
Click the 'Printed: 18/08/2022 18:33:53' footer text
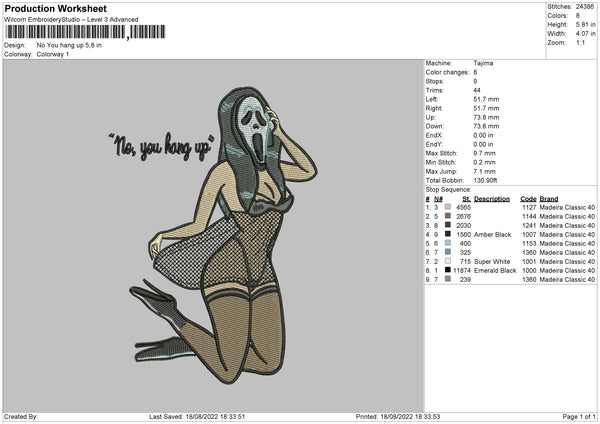pyautogui.click(x=398, y=416)
